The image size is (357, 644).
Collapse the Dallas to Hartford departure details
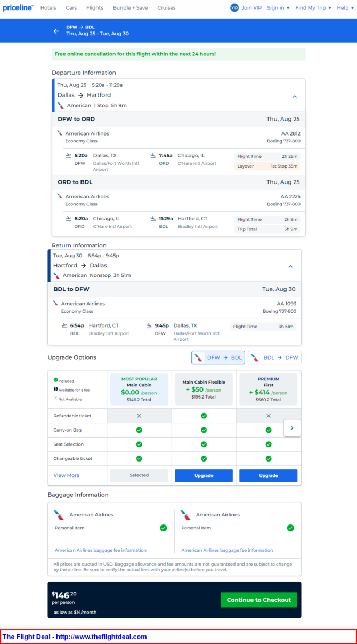(x=295, y=96)
